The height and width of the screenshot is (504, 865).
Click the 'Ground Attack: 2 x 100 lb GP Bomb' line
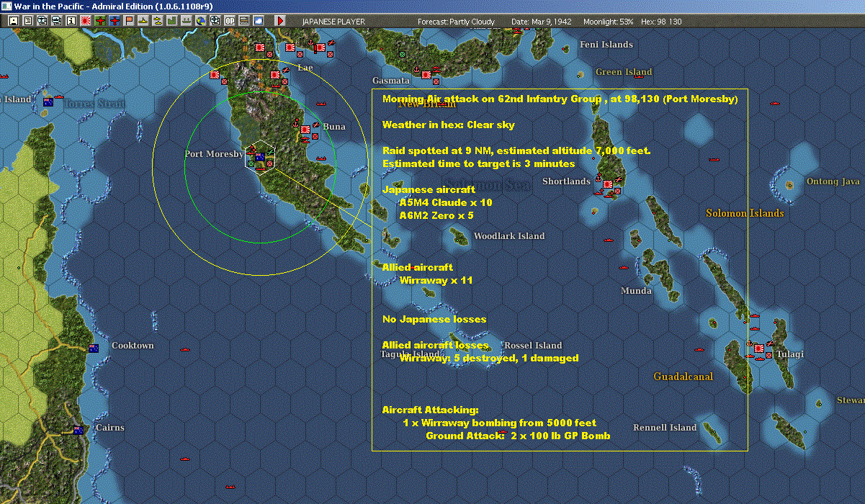(518, 436)
